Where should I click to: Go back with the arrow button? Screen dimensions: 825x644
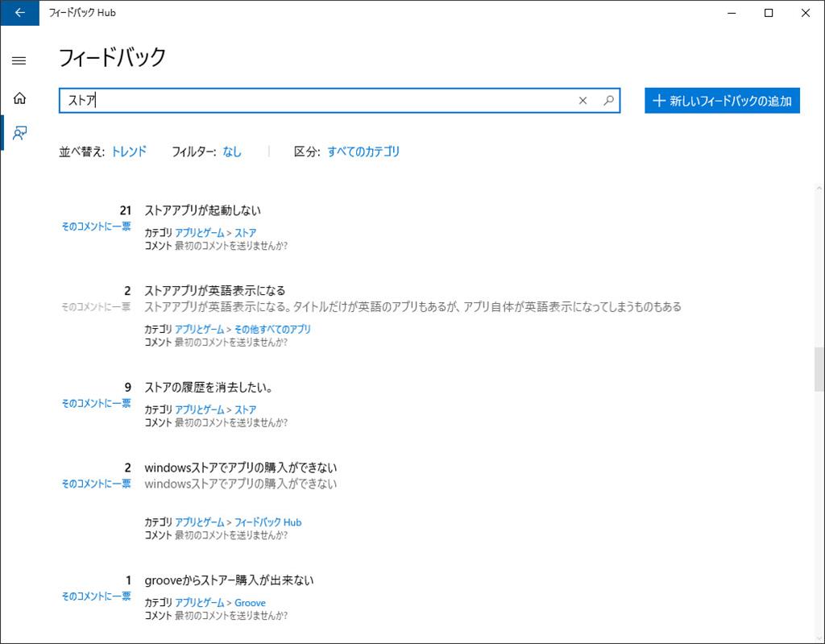click(x=19, y=13)
